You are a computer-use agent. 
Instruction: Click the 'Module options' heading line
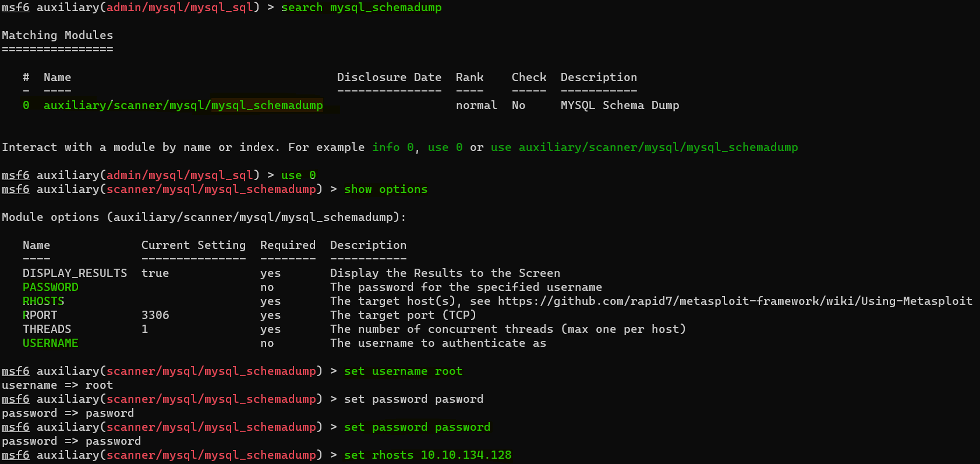(204, 217)
